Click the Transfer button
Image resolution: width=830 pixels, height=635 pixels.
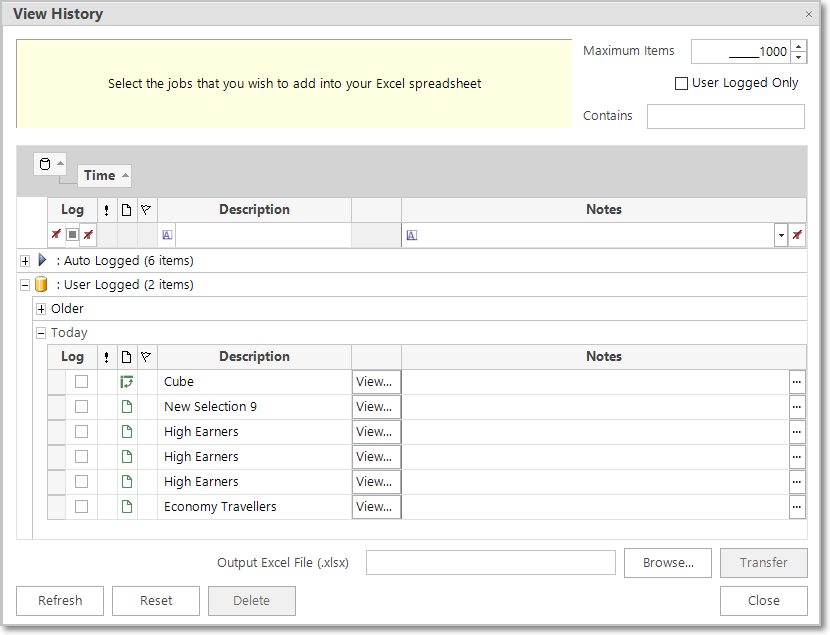click(x=764, y=563)
